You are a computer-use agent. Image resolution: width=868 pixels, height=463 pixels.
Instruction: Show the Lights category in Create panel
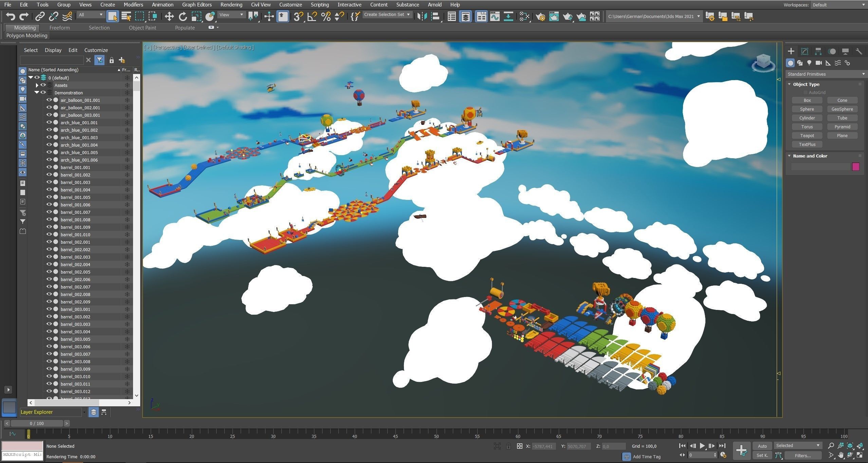(809, 63)
